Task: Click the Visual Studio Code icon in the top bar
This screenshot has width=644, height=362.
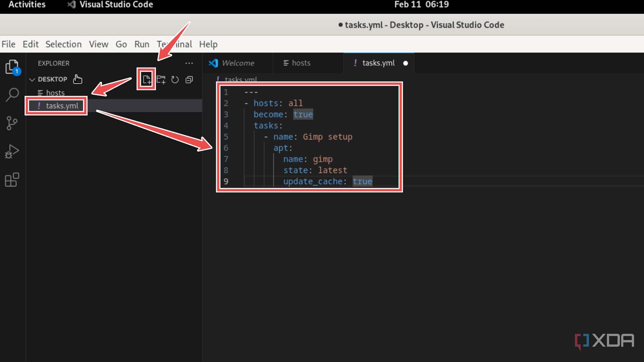Action: (71, 4)
